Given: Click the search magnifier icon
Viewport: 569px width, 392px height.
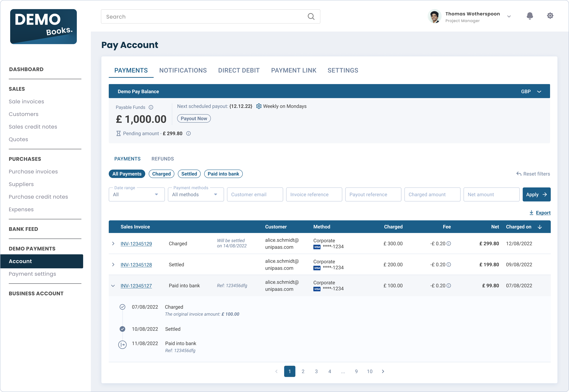Looking at the screenshot, I should point(311,16).
